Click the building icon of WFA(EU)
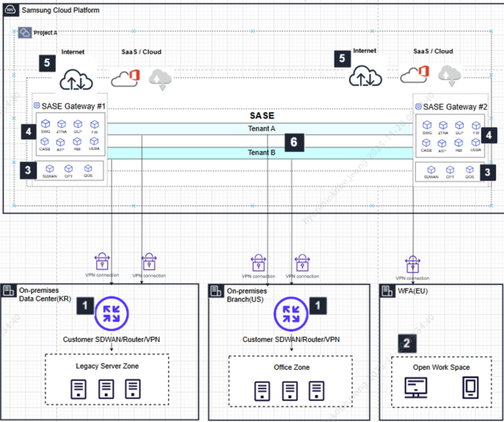The image size is (504, 422). [387, 291]
